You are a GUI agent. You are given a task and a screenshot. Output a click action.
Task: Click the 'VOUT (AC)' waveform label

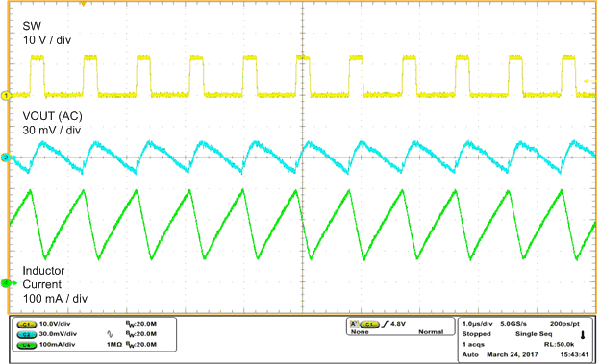tap(53, 116)
